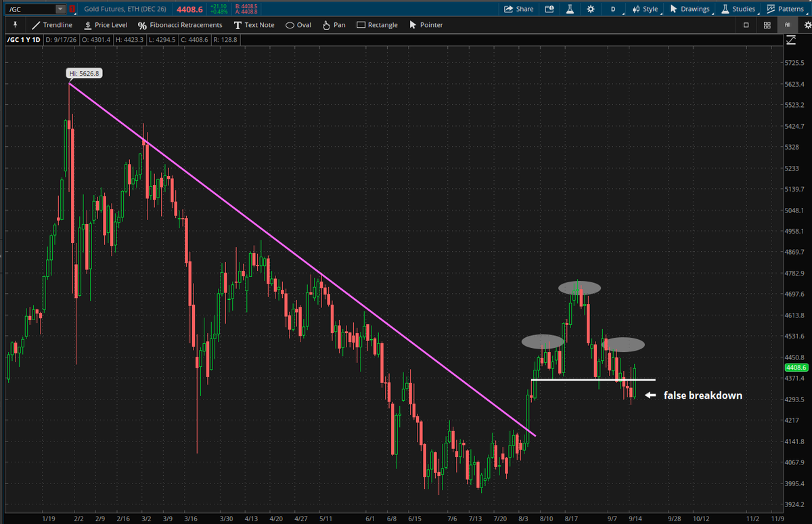
Task: Select the white horizontal support line
Action: point(593,380)
